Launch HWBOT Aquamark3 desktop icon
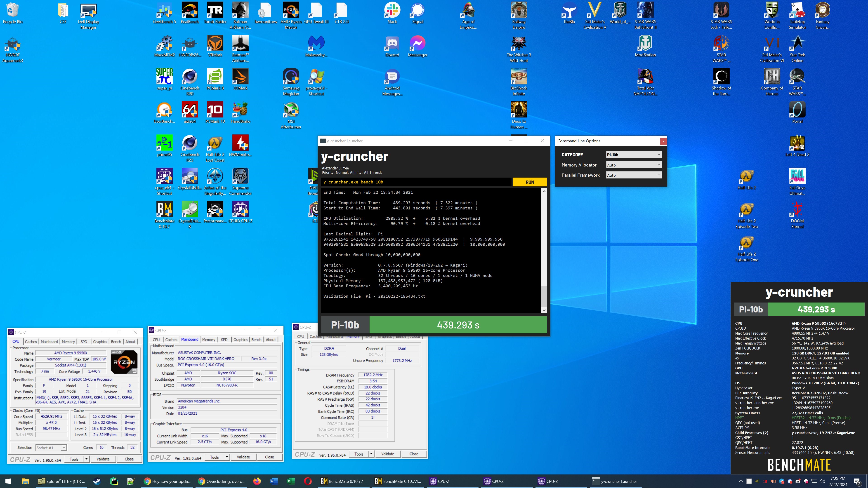Image resolution: width=868 pixels, height=488 pixels. coord(12,49)
